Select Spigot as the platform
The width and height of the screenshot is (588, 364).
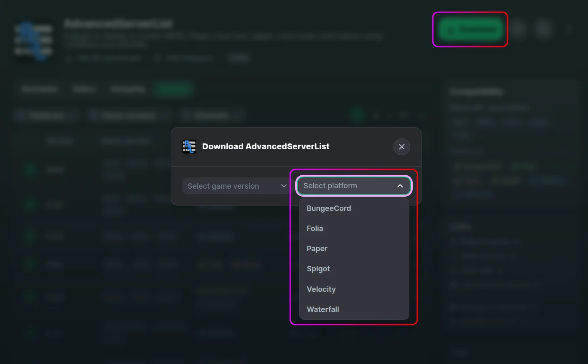point(354,269)
